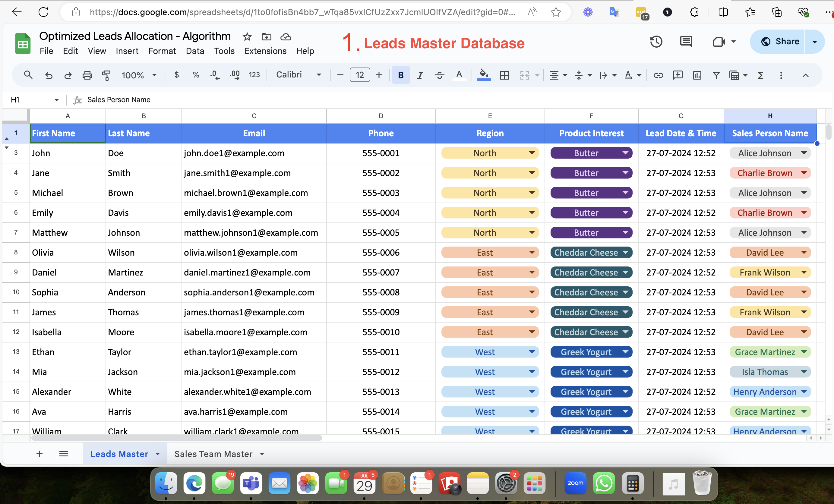This screenshot has height=504, width=834.
Task: Open fill color bucket picker
Action: point(484,75)
